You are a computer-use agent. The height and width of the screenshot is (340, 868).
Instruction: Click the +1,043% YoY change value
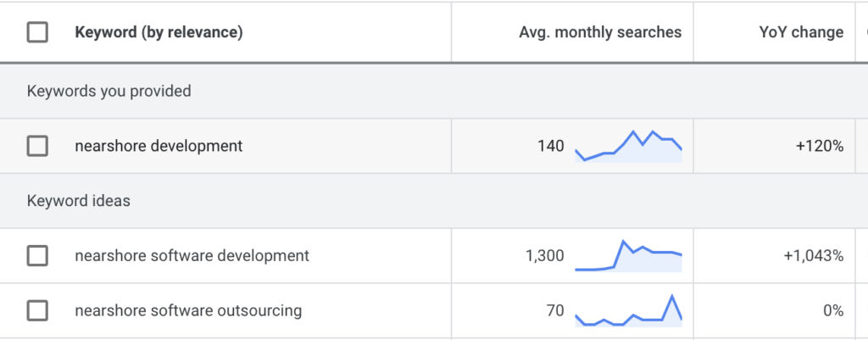click(x=813, y=255)
